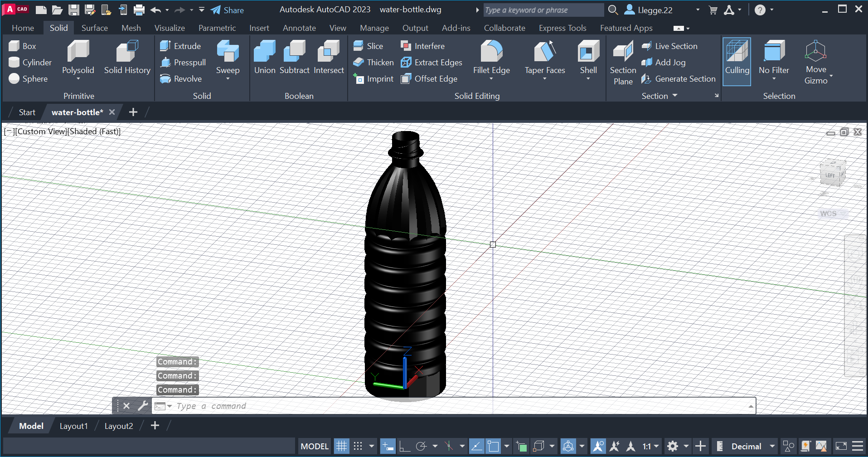Screen dimensions: 868x457
Task: Click the Section Plane tool
Action: [x=623, y=62]
